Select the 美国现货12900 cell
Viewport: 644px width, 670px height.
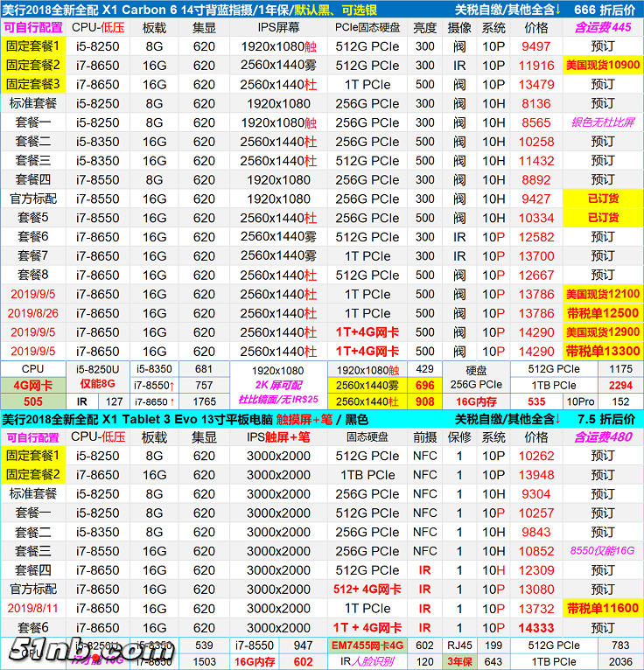pos(603,332)
